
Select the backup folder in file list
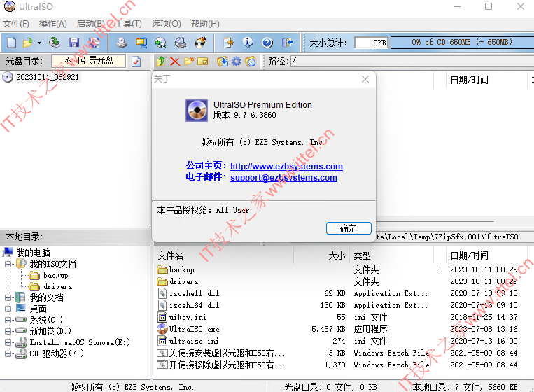click(337, 269)
